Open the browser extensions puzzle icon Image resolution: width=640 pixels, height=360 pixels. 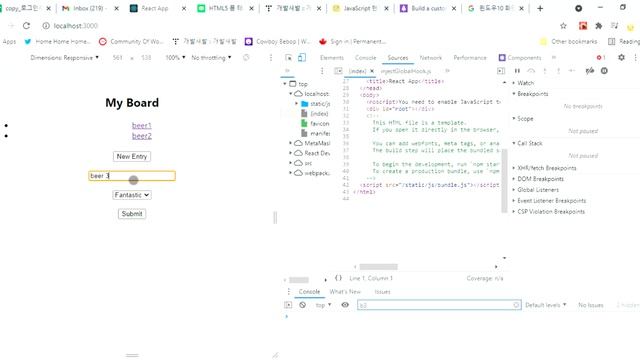click(599, 26)
